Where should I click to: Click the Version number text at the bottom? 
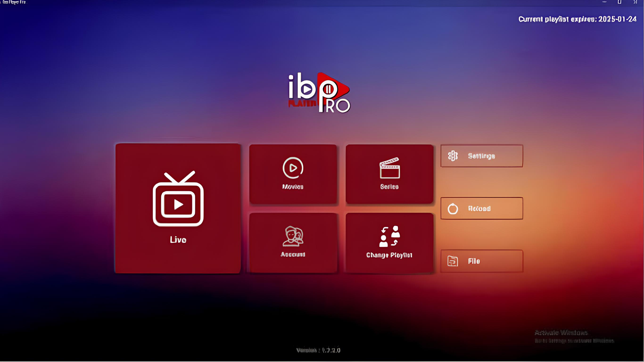[318, 350]
